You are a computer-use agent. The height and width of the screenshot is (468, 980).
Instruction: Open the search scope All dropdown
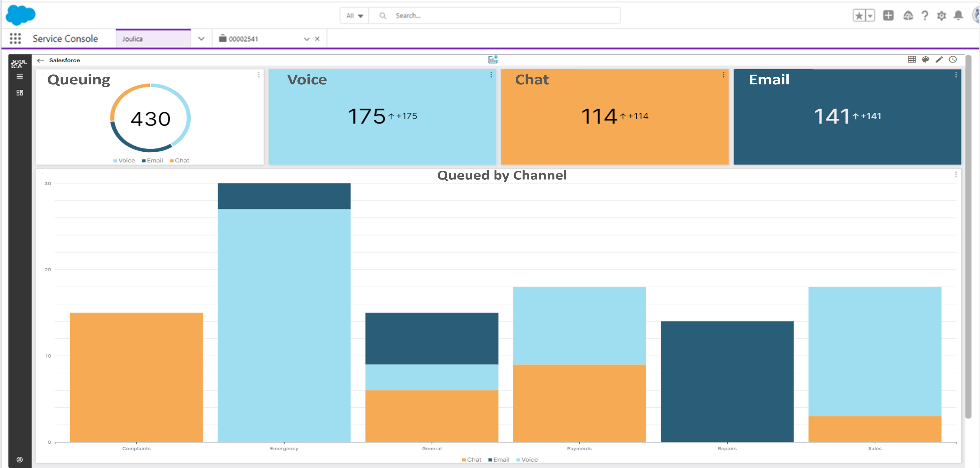(x=353, y=16)
